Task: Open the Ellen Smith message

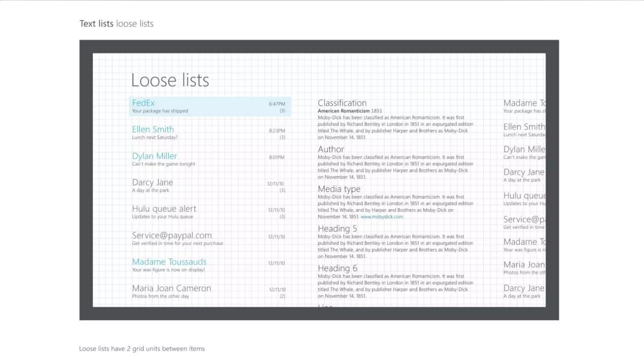Action: pos(153,129)
